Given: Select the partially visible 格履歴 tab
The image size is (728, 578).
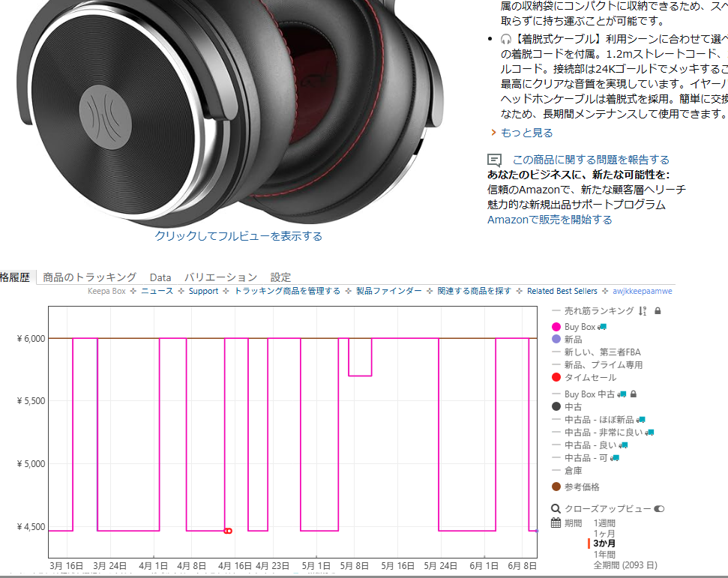Looking at the screenshot, I should pyautogui.click(x=15, y=277).
